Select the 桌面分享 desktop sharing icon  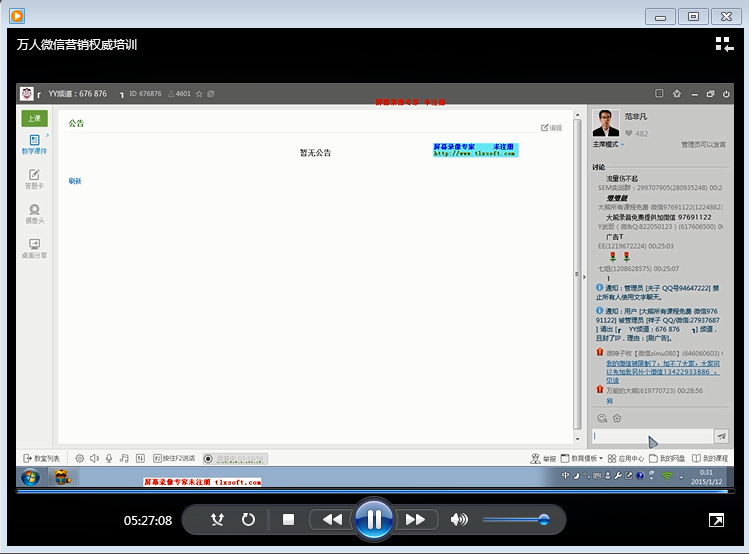click(x=34, y=248)
